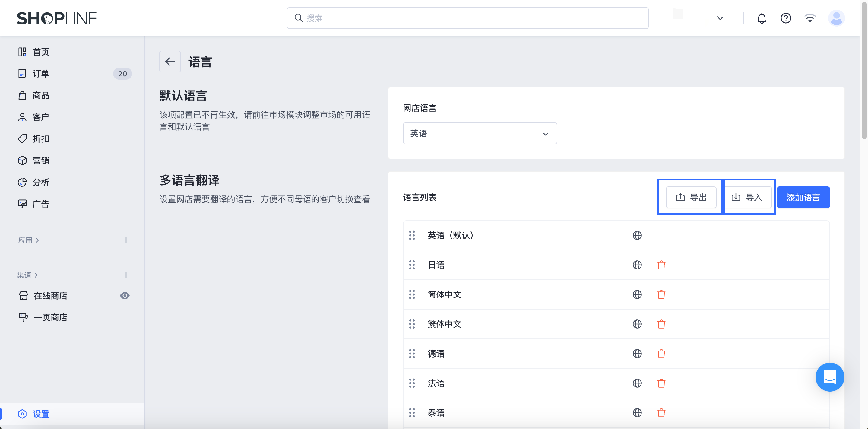
Task: Click globe icon for 简体中文 row
Action: (637, 294)
